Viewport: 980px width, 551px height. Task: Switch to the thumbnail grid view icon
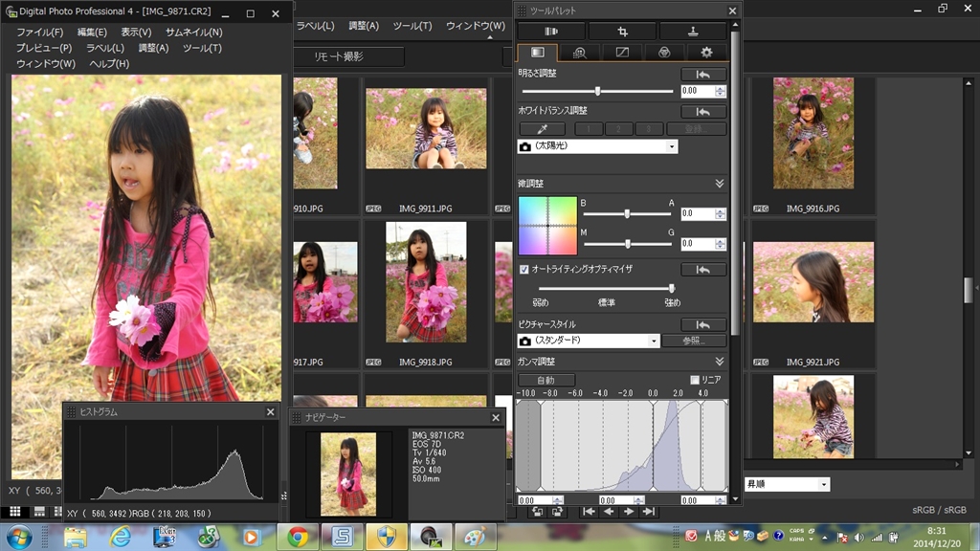15,513
